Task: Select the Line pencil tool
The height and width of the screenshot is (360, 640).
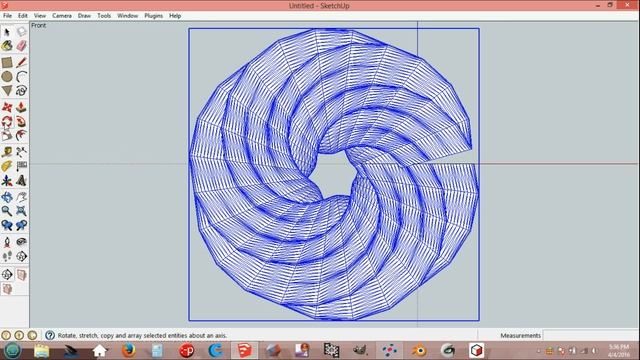Action: [22, 62]
